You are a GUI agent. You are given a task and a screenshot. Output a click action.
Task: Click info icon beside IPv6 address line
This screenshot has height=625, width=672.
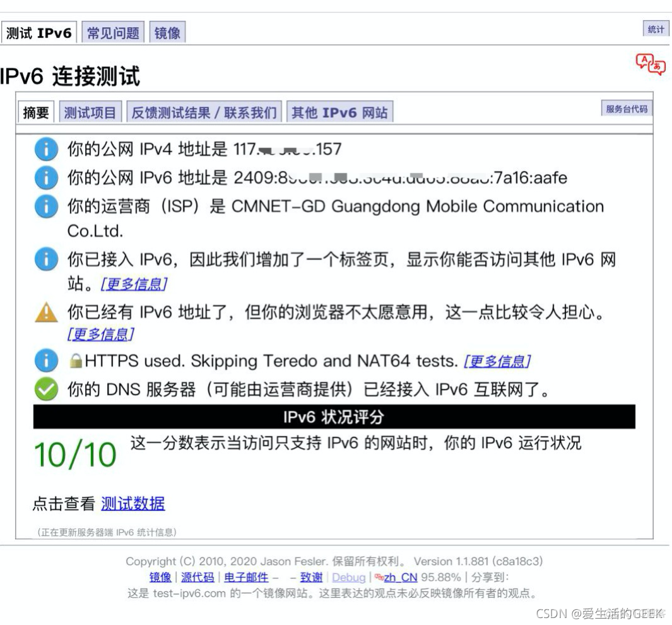46,177
